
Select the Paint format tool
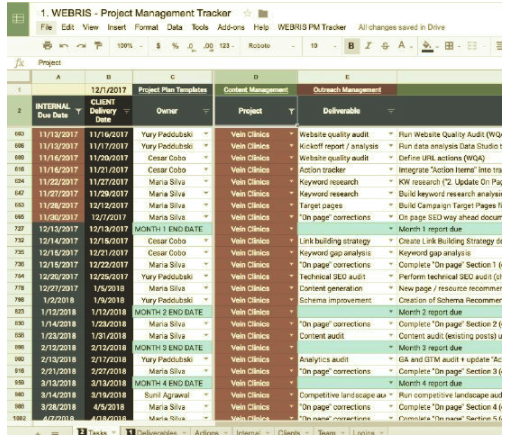coord(98,45)
